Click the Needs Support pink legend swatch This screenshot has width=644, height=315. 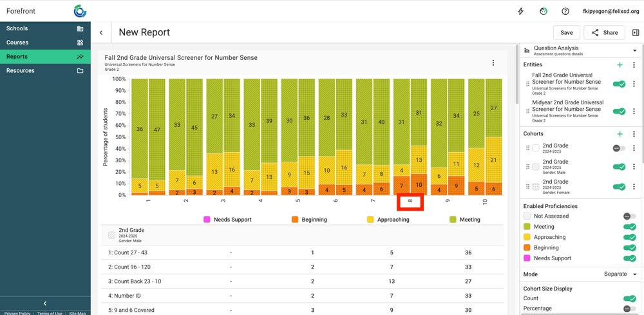pos(207,220)
